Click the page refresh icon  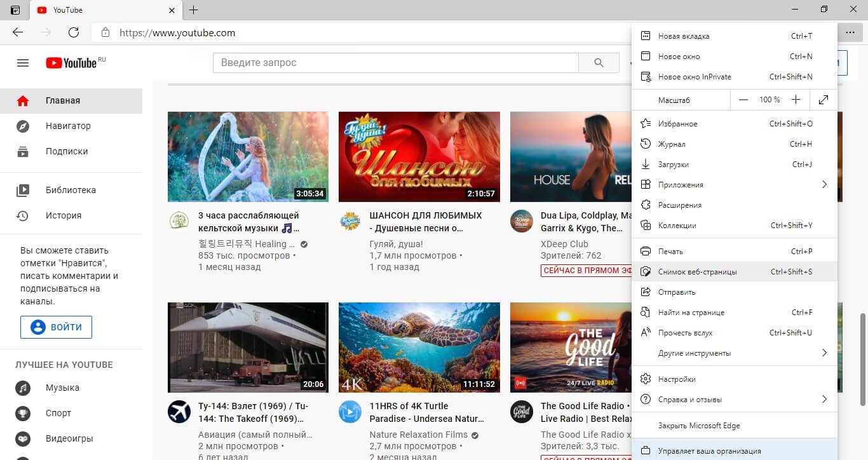72,32
